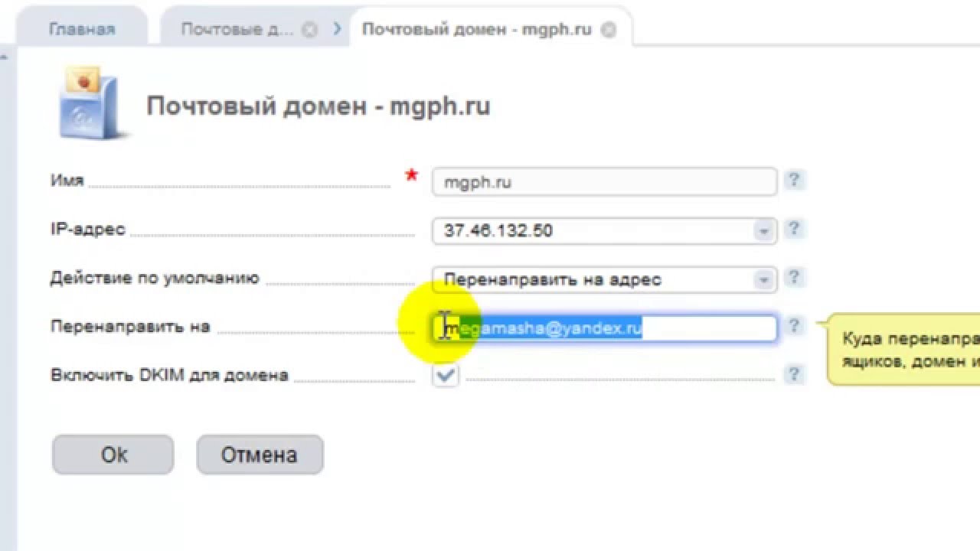Click the Включить DKIM для домена label
This screenshot has width=980, height=551.
coord(169,375)
